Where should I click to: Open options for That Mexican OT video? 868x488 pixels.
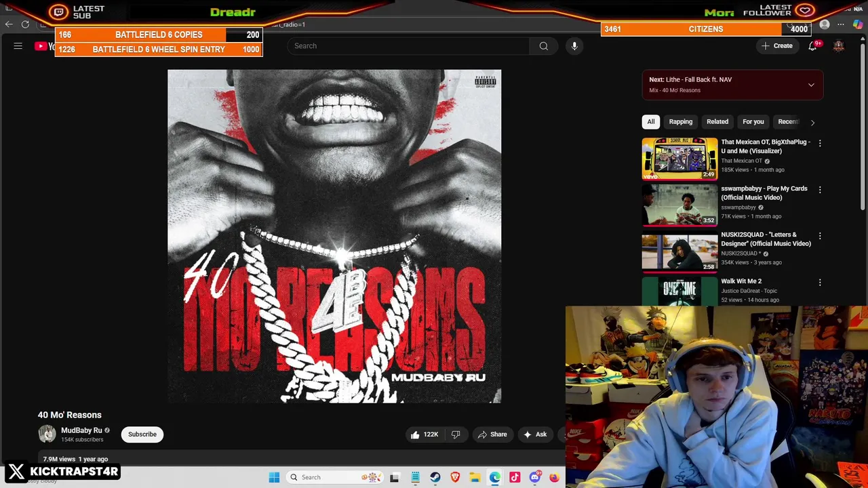(820, 144)
